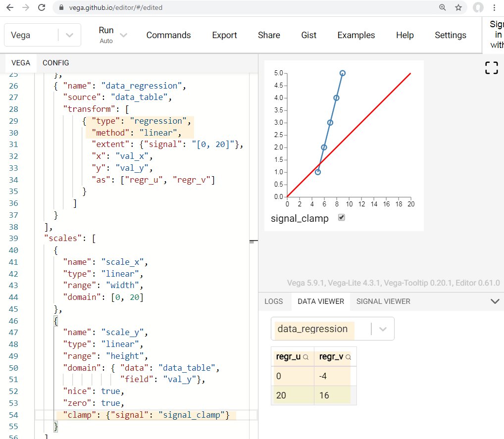Open the browser zoom magnifier icon

[x=443, y=7]
